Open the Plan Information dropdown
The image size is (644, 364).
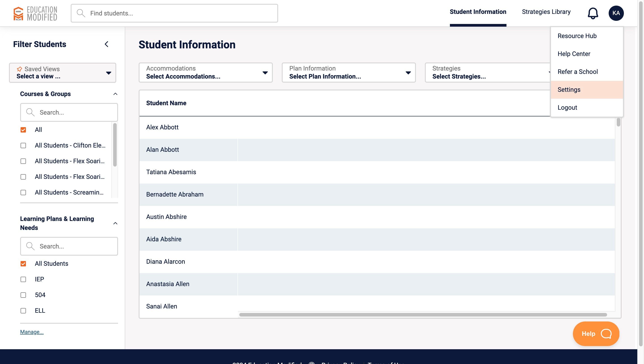pyautogui.click(x=349, y=73)
